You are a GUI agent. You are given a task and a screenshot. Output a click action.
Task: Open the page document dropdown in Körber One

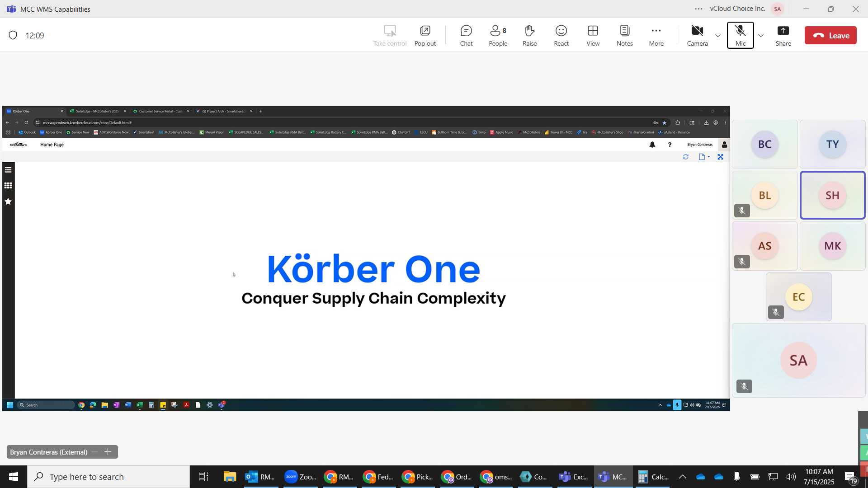pos(704,157)
